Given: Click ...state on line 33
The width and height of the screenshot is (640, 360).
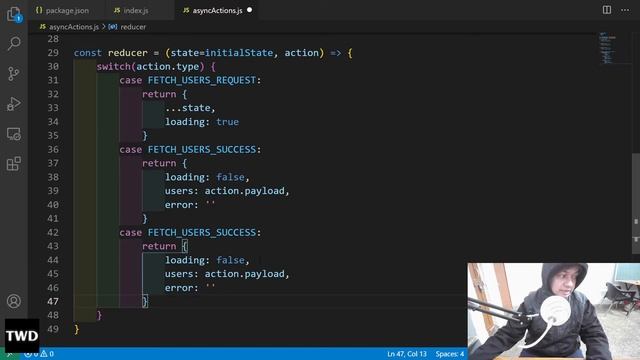Looking at the screenshot, I should (188, 108).
